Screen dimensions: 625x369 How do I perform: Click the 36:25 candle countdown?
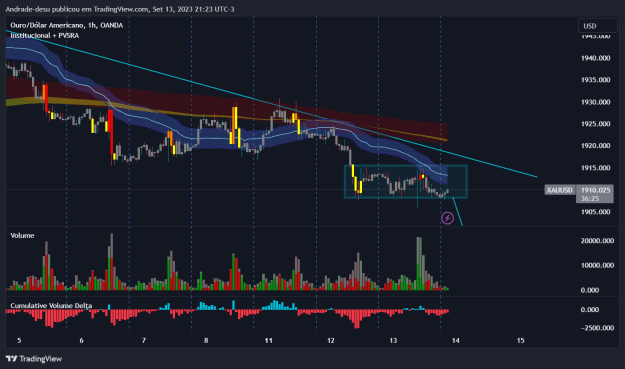point(590,198)
